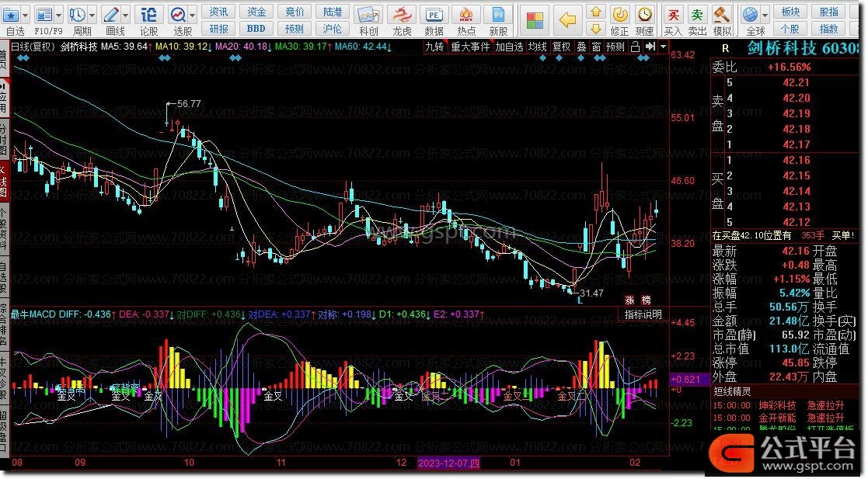This screenshot has width=868, height=479.
Task: Open the 模拟 simulated trading gavel icon
Action: point(721,15)
